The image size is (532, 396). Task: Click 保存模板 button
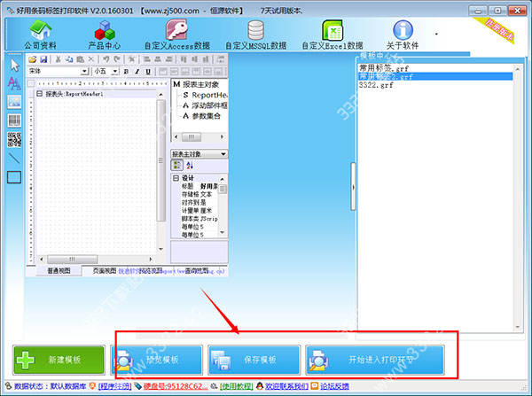pyautogui.click(x=254, y=360)
